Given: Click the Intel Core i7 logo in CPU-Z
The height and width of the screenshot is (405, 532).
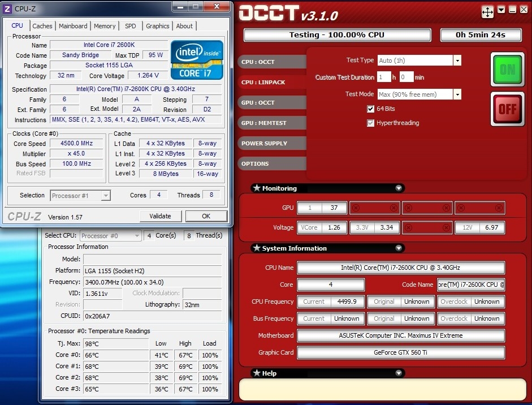Looking at the screenshot, I should pyautogui.click(x=197, y=60).
